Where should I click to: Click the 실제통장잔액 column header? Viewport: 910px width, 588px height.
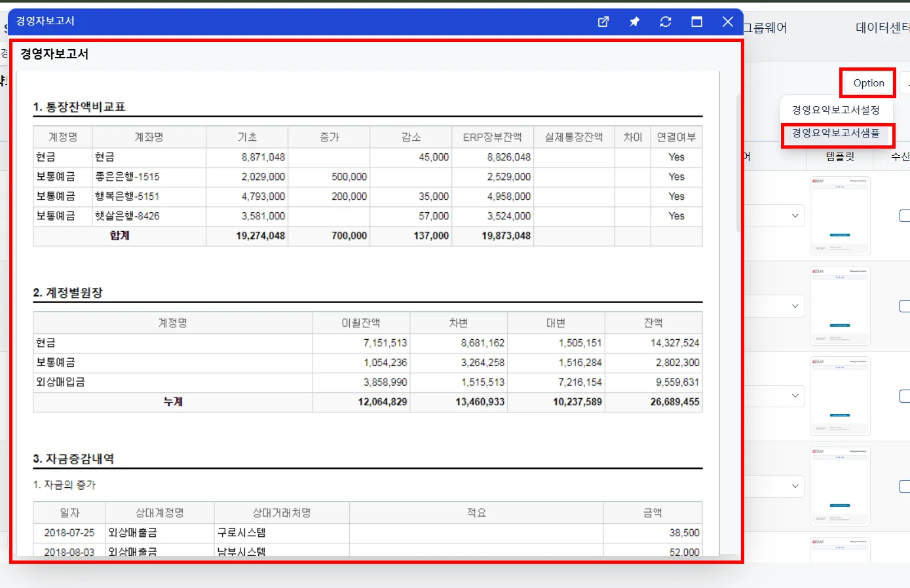tap(574, 137)
